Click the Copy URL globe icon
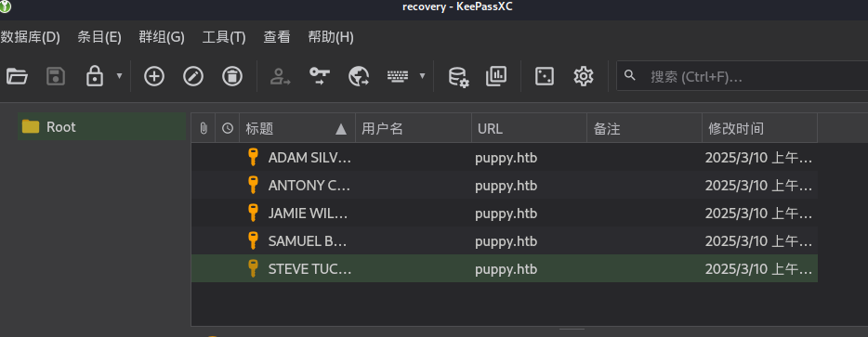 click(359, 76)
